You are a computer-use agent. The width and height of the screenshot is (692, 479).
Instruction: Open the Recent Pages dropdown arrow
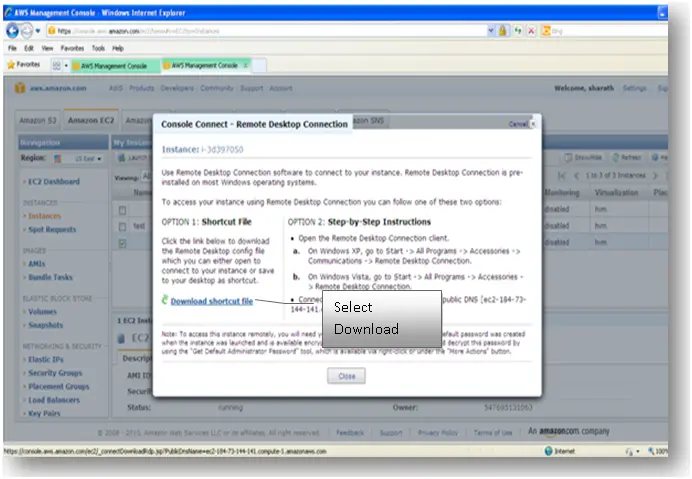(38, 31)
